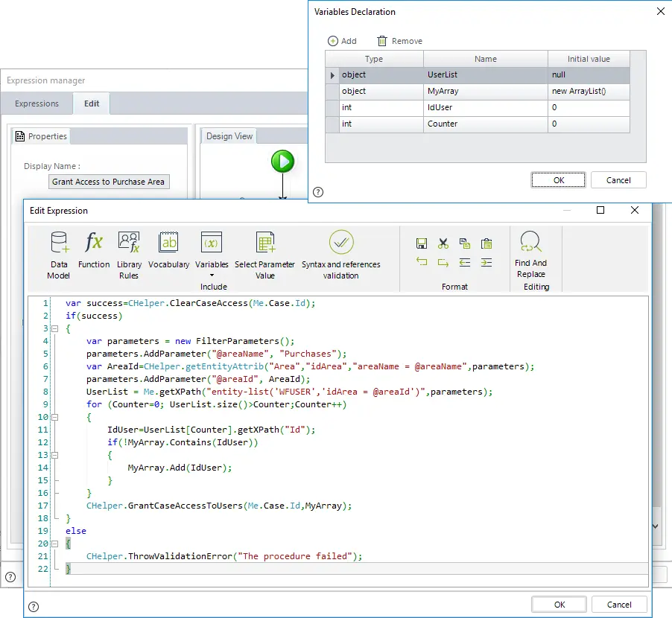Click the Decrease indent icon

465,262
